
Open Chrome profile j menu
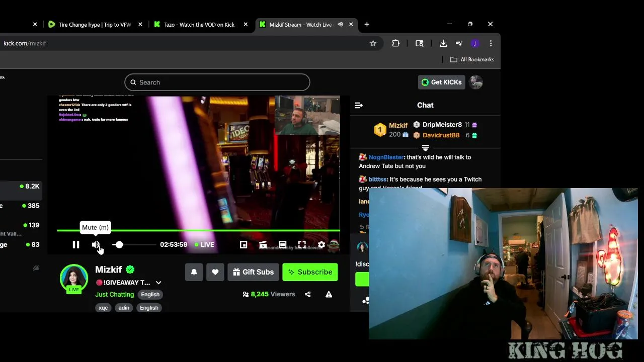pos(474,43)
